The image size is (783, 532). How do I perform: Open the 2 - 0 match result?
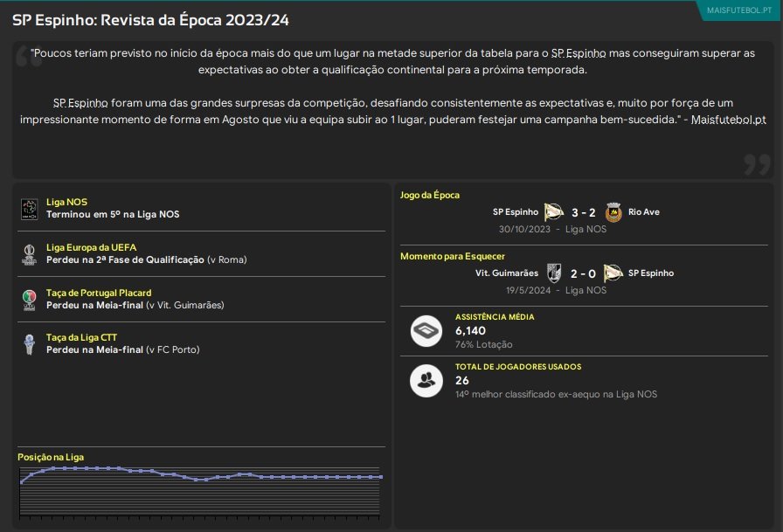pos(583,273)
